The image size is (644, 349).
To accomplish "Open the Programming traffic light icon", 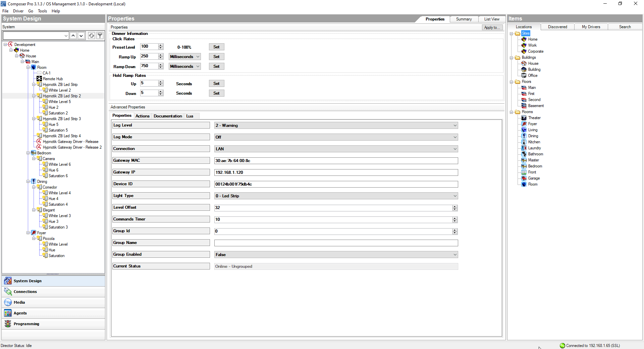I will [8, 324].
